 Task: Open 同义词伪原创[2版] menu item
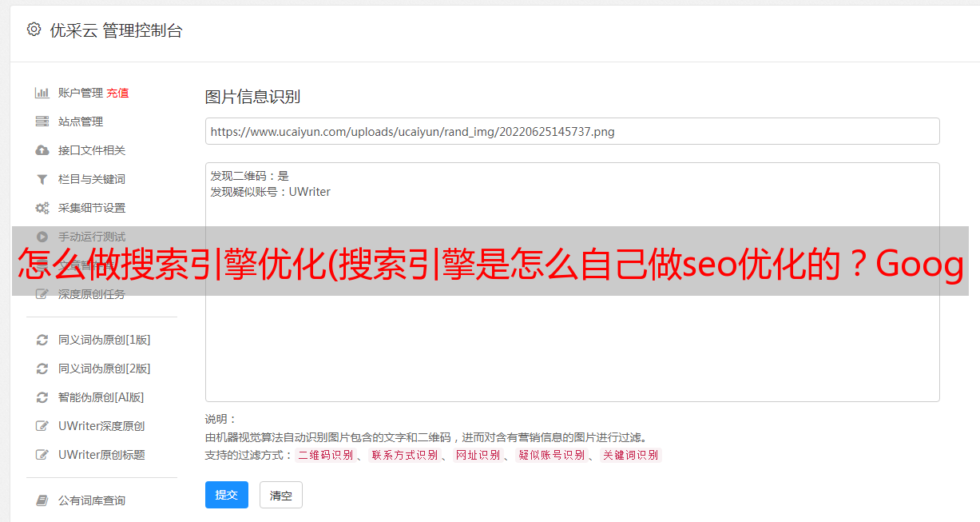104,369
